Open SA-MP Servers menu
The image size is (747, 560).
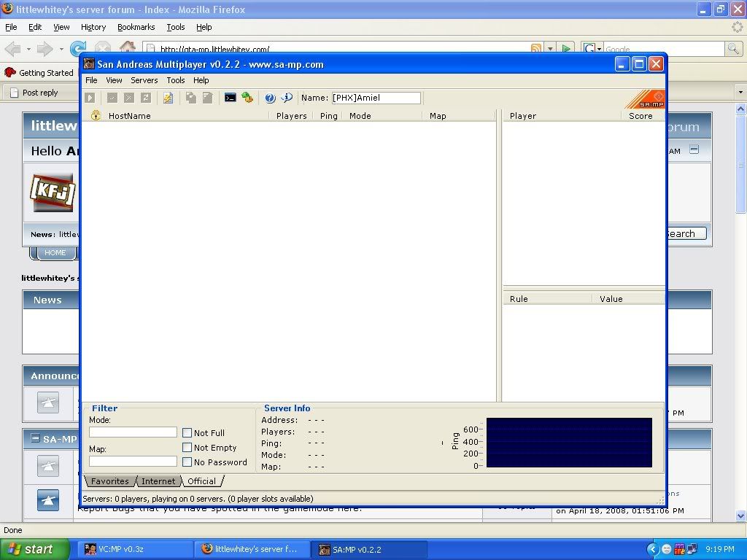144,80
